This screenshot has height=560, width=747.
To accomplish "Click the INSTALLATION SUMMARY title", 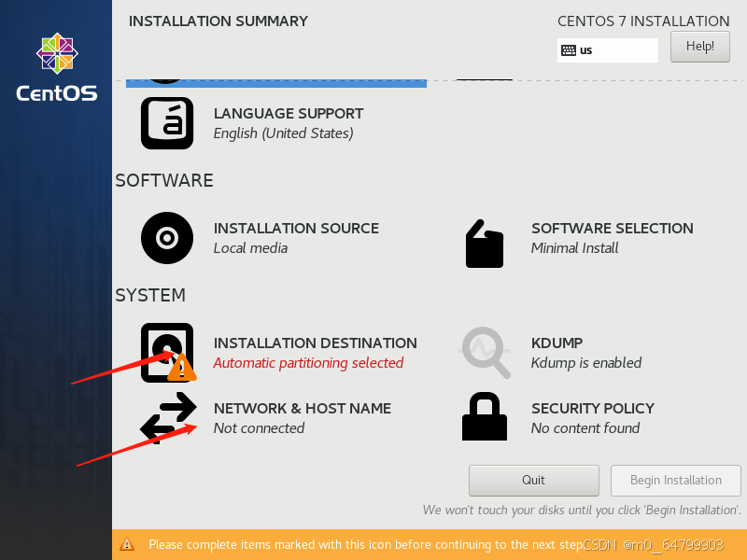I will point(218,21).
